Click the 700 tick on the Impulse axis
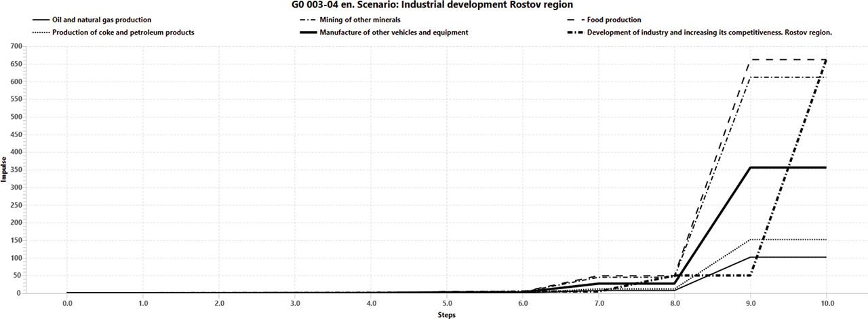The height and width of the screenshot is (319, 868). [15, 46]
